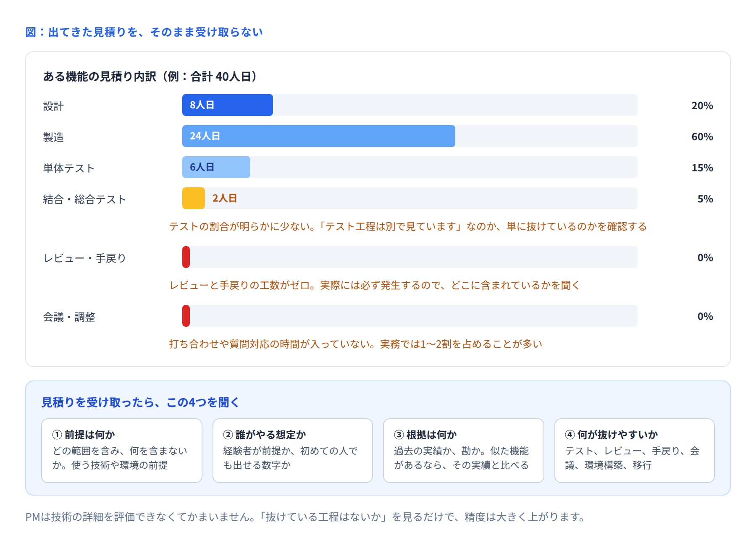The image size is (756, 551).
Task: Click the 0% value for レビュー・手戻り
Action: [x=705, y=258]
